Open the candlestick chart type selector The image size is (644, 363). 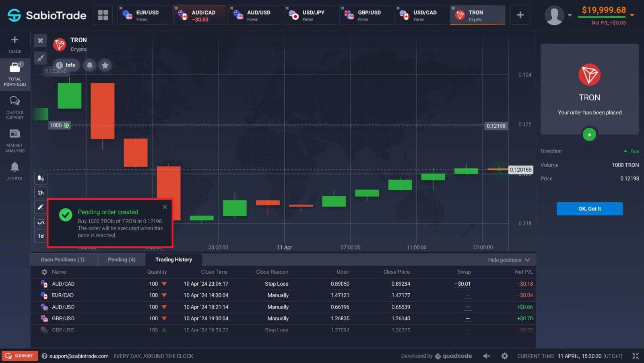(x=40, y=178)
